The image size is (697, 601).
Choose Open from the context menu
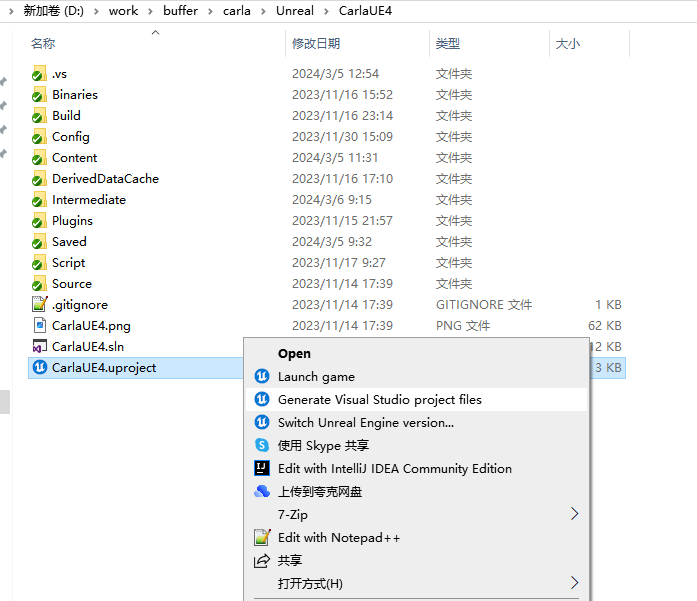click(x=294, y=353)
